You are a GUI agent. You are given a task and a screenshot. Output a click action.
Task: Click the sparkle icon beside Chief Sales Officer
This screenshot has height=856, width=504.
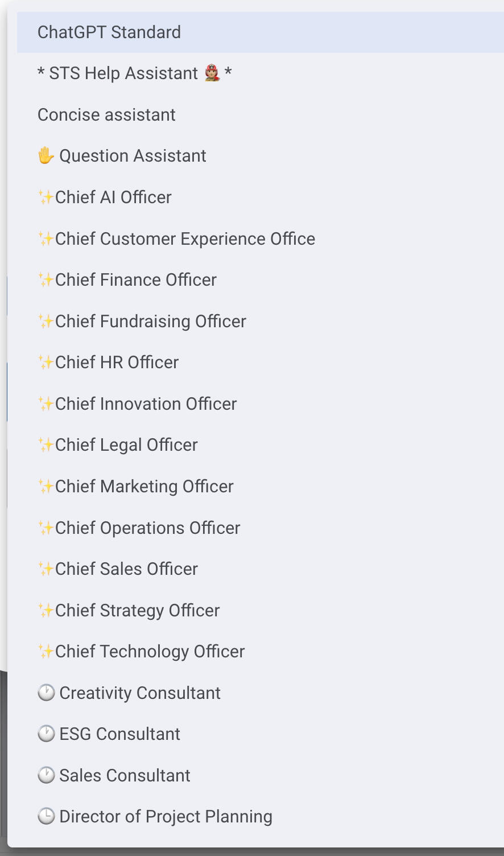[46, 569]
